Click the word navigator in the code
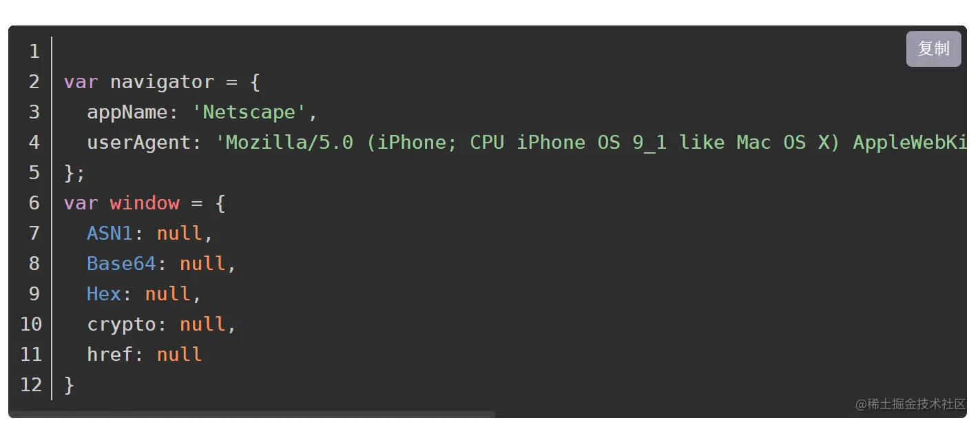This screenshot has height=425, width=980. [x=162, y=82]
